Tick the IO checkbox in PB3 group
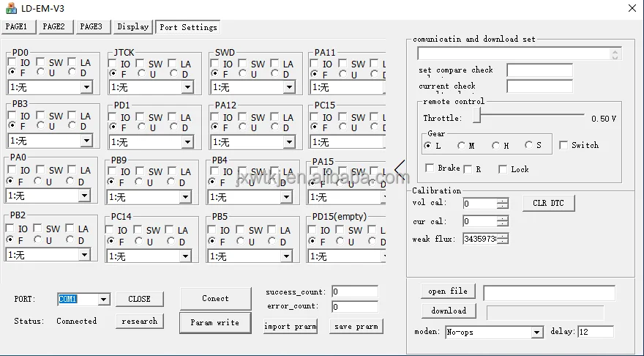The image size is (644, 356). pos(12,116)
